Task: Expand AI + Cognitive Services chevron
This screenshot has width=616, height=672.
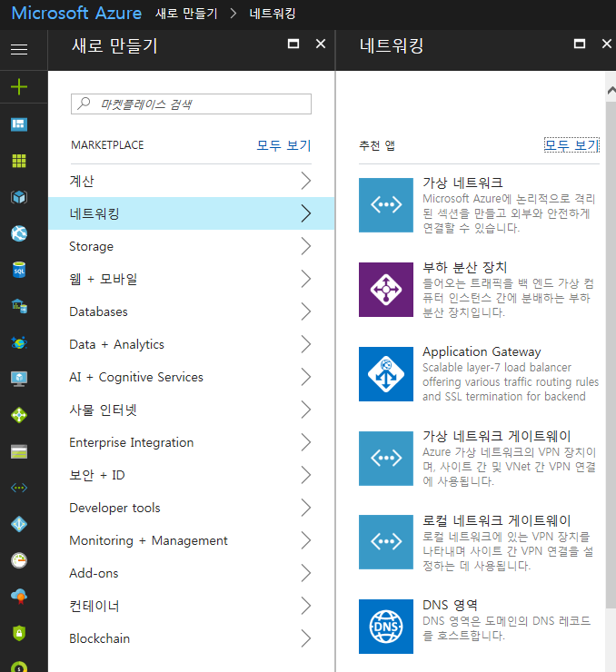Action: [x=305, y=377]
